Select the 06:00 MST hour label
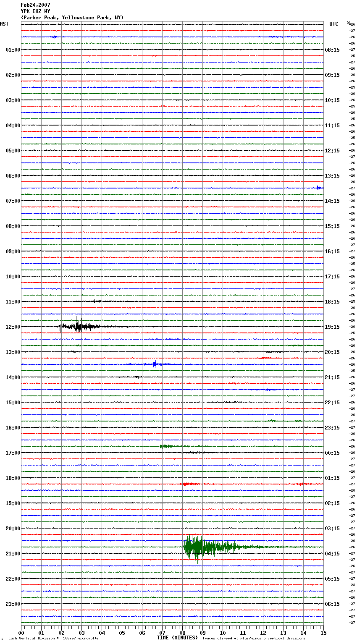The width and height of the screenshot is (357, 644). click(13, 176)
